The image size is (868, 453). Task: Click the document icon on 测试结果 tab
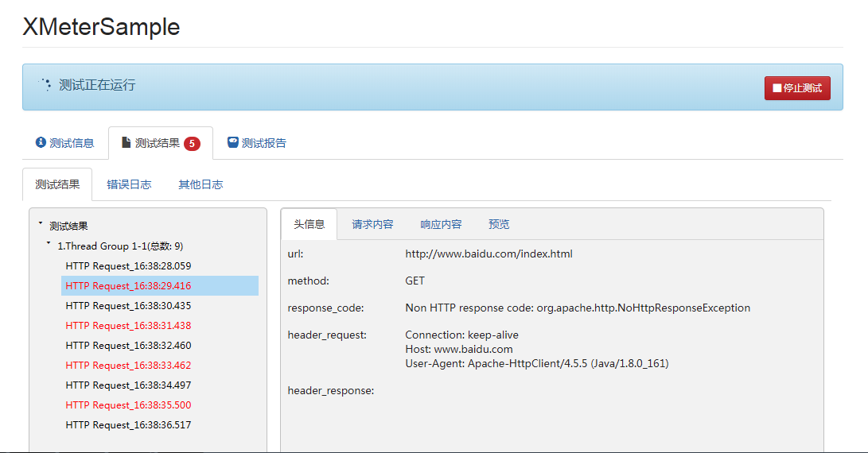tap(127, 142)
